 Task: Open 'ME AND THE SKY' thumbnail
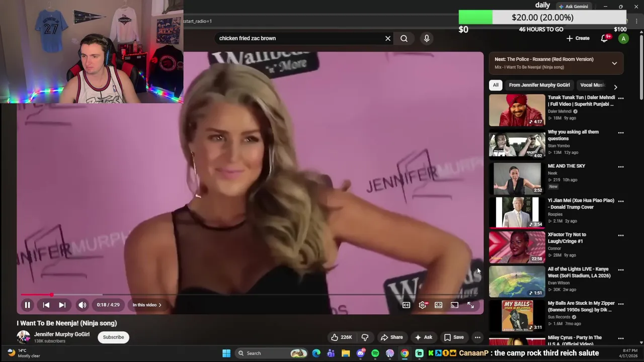pyautogui.click(x=517, y=178)
